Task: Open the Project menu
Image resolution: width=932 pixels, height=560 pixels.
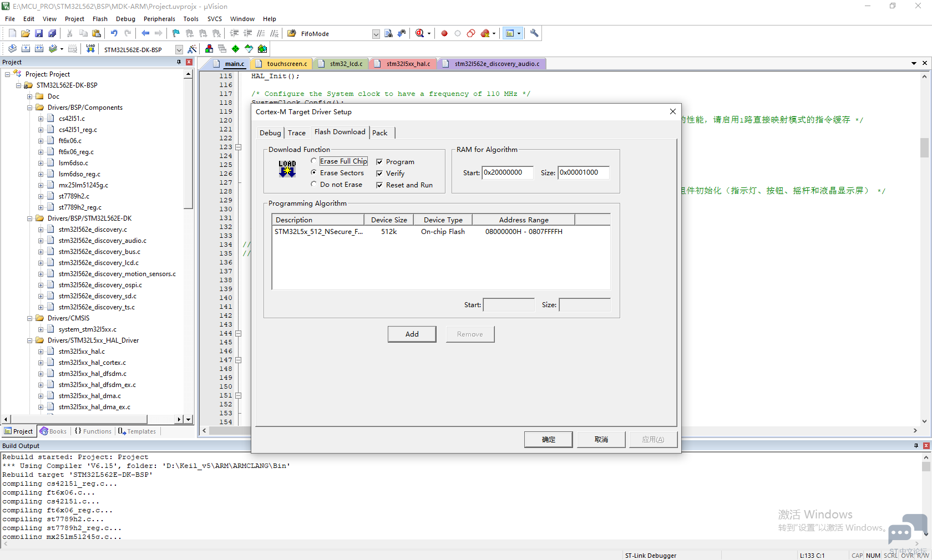Action: tap(74, 19)
